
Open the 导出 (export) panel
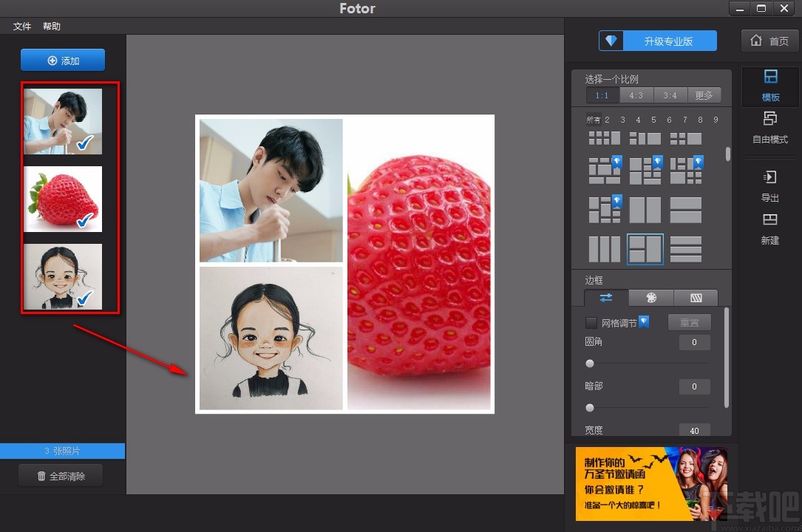tap(769, 185)
